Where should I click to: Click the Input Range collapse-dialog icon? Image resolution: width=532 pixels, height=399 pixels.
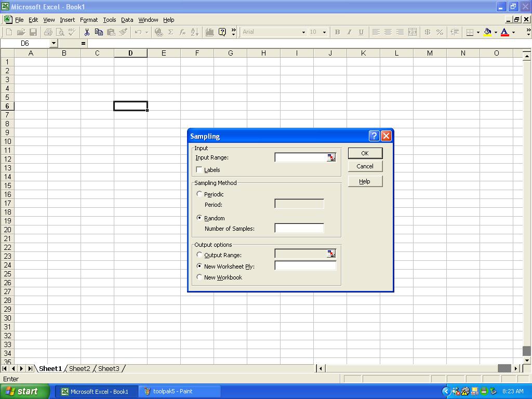[331, 157]
